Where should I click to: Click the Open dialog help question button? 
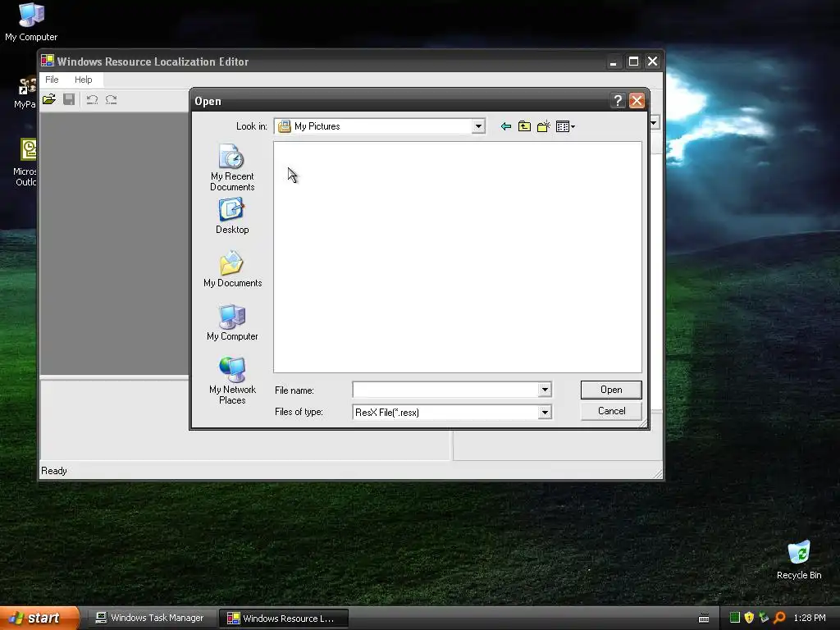[x=618, y=101]
